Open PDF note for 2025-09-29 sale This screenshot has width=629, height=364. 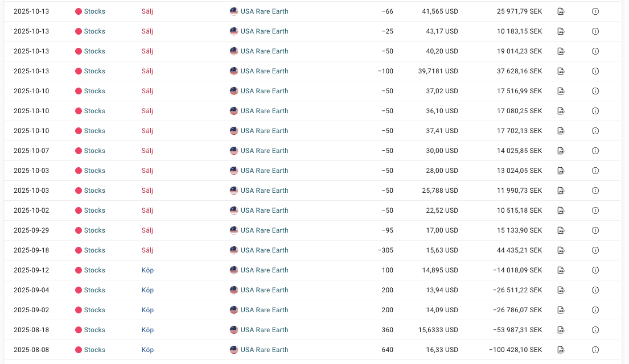click(x=561, y=230)
